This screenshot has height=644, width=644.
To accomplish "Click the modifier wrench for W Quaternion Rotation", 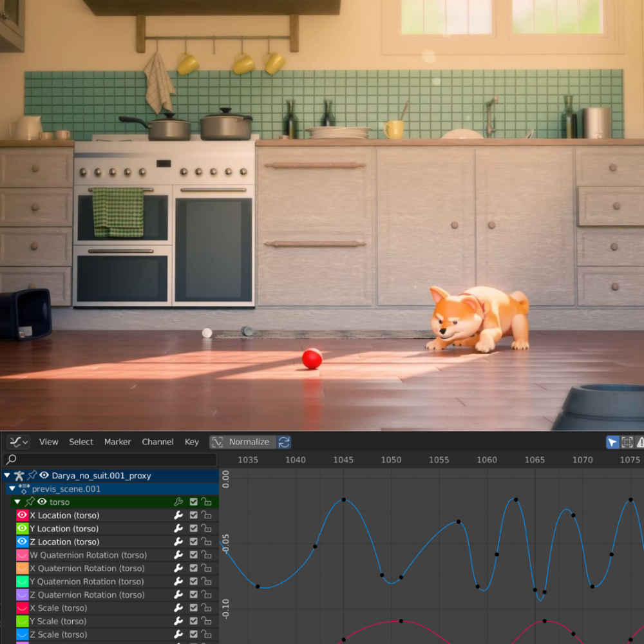I will [178, 555].
